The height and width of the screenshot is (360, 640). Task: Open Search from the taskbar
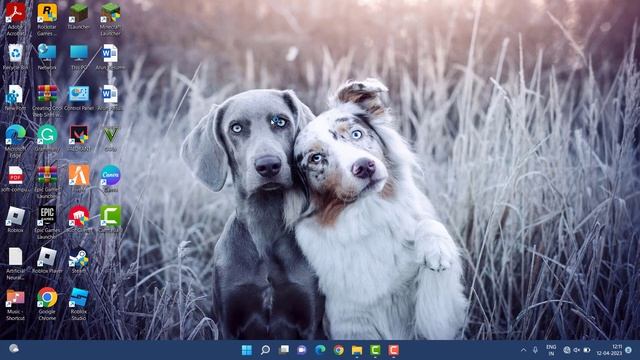pyautogui.click(x=265, y=350)
